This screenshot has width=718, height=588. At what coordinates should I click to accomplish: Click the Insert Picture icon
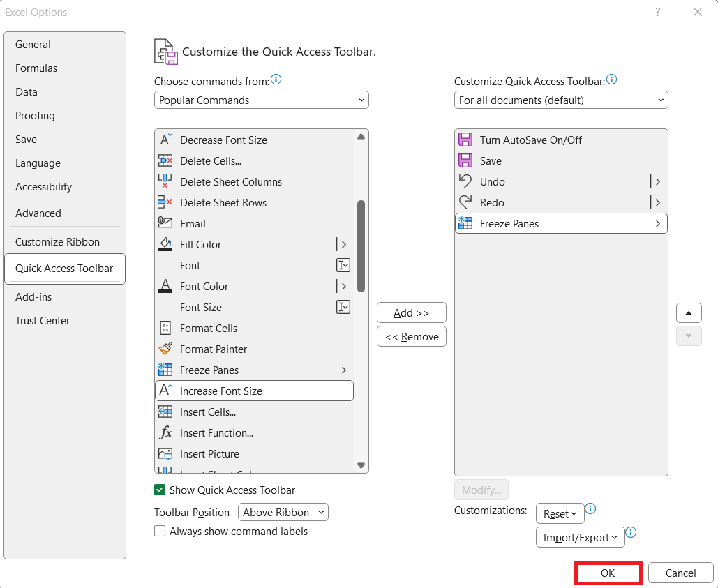(165, 453)
